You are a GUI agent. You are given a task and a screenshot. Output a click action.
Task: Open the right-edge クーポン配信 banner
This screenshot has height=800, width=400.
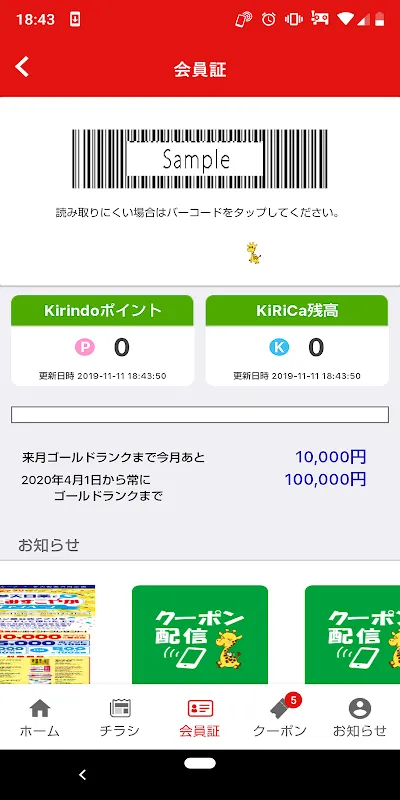(353, 634)
